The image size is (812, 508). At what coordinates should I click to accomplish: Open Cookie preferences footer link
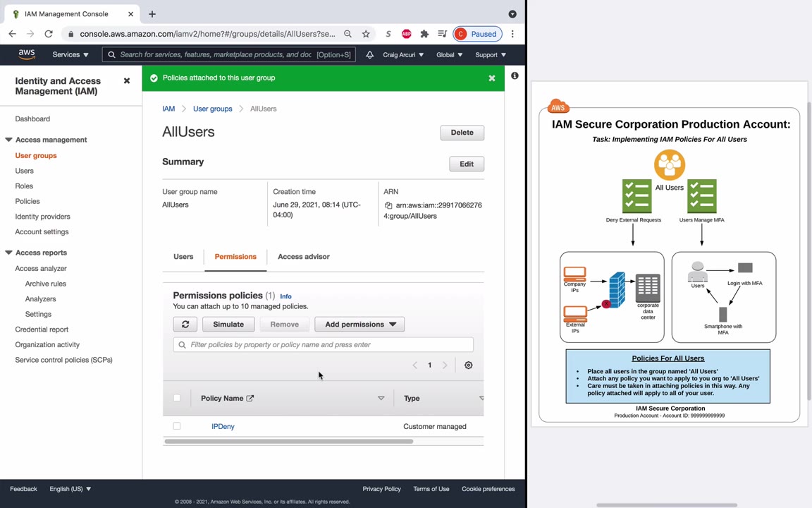(x=488, y=489)
